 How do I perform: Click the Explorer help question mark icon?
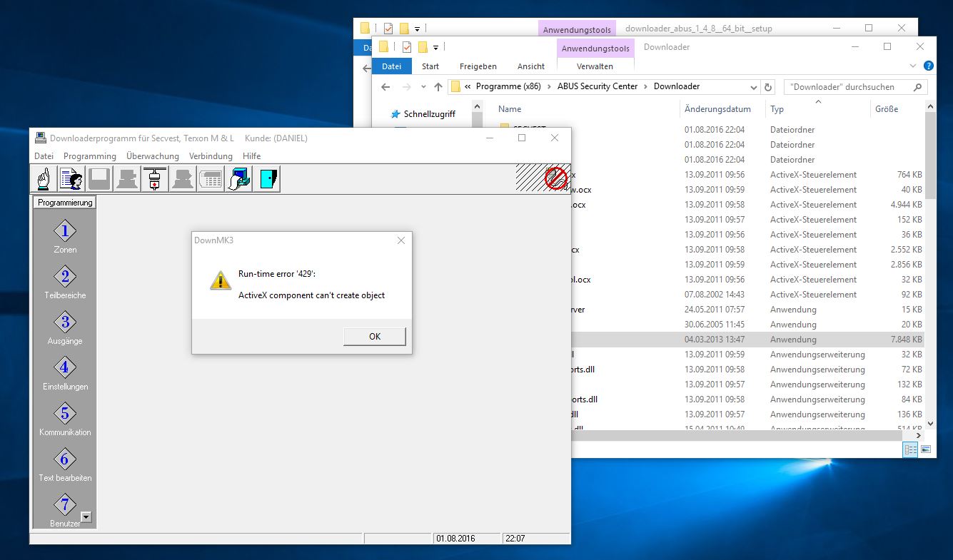tap(928, 66)
